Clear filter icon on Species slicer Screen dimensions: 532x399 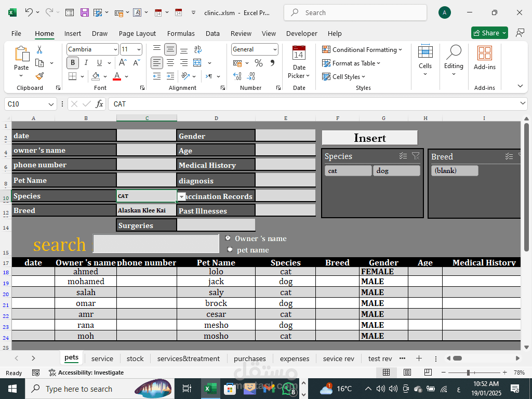[416, 156]
